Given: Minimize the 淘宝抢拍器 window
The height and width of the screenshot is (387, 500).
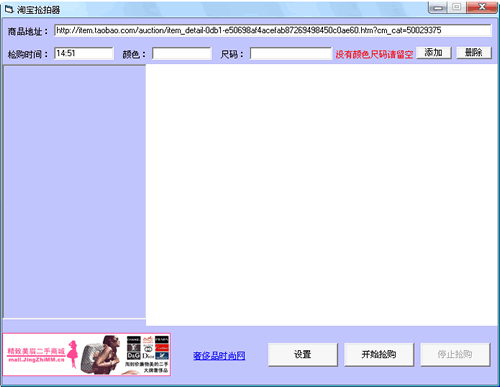Looking at the screenshot, I should (439, 8).
